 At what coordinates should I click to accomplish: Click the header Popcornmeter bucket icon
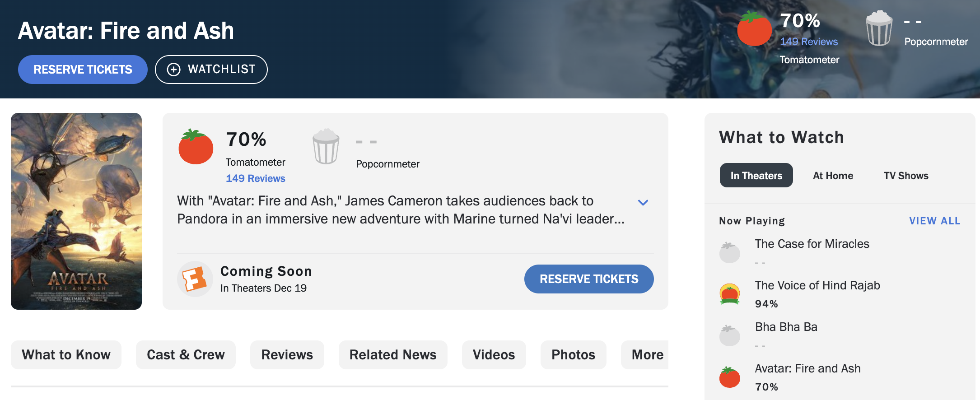coord(879,28)
